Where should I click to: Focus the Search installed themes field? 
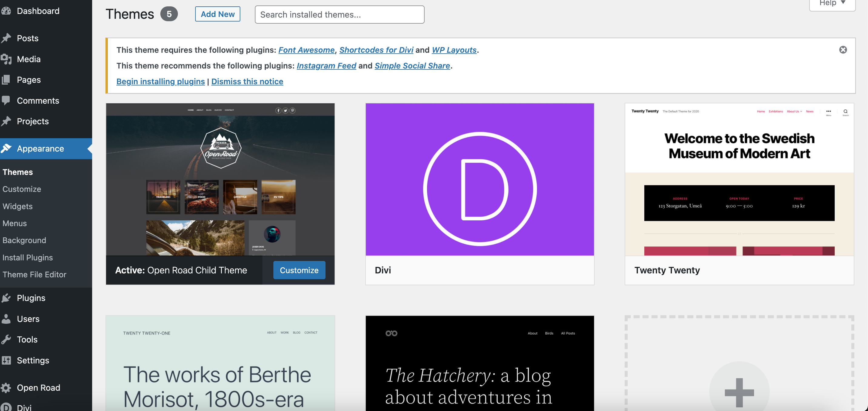tap(340, 15)
